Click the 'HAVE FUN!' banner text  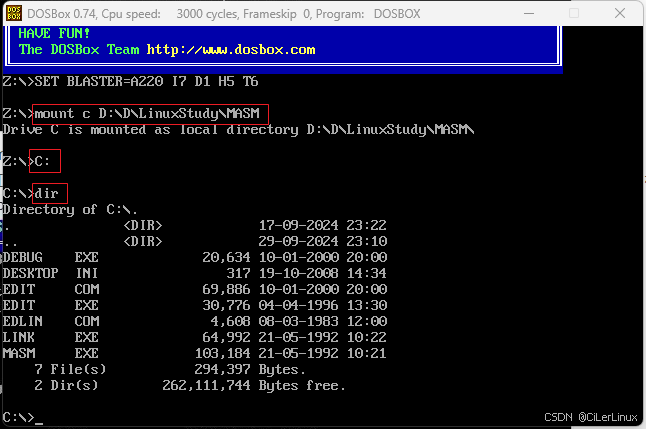tap(54, 33)
